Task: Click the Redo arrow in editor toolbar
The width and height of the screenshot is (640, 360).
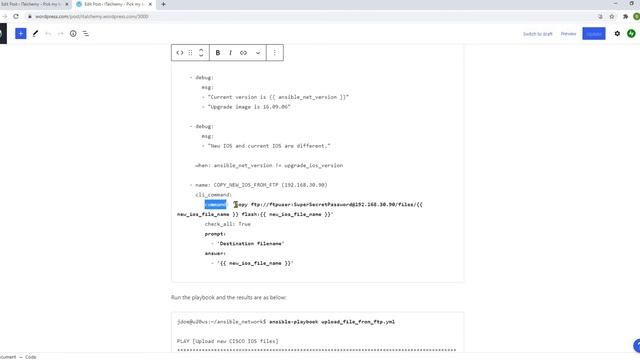Action: click(60, 33)
